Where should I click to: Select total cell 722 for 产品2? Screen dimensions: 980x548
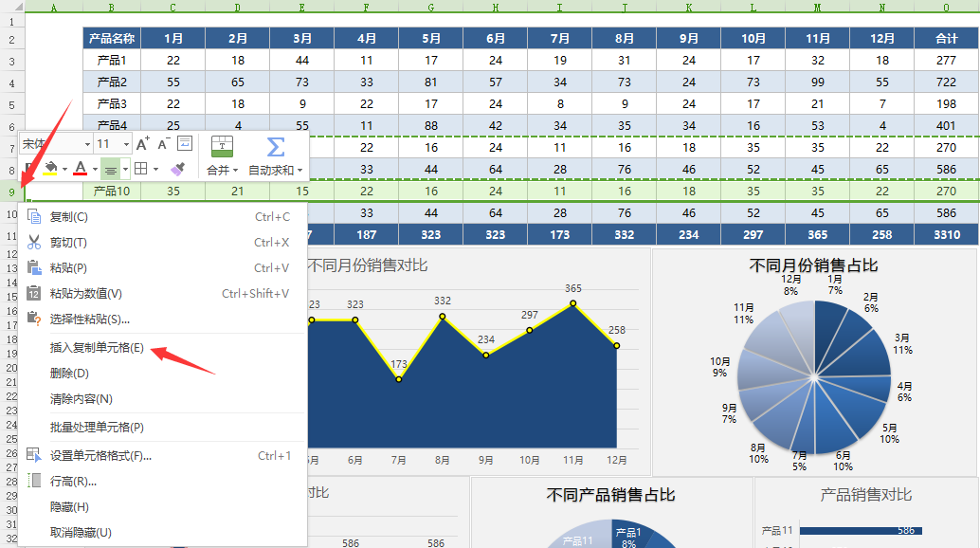click(946, 82)
